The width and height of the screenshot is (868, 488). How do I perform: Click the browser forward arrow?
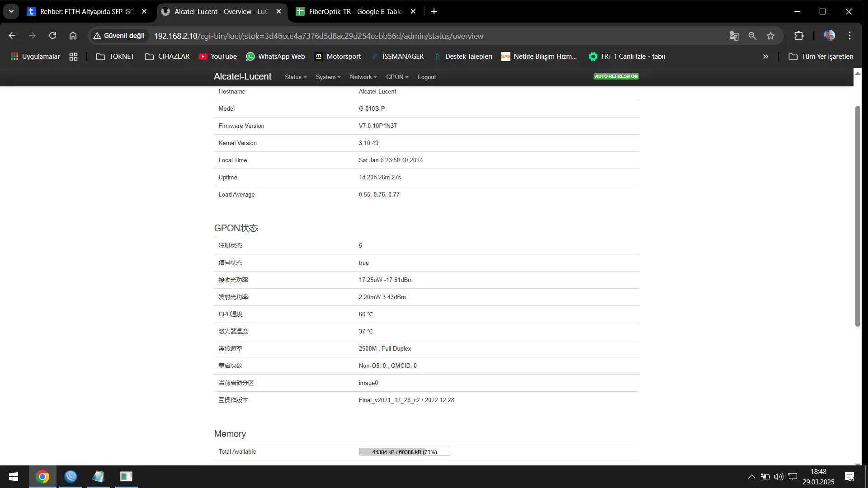click(x=32, y=36)
